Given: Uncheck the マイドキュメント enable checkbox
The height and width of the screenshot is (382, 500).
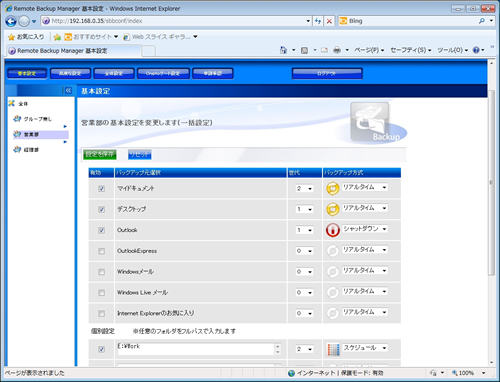Looking at the screenshot, I should pos(101,189).
